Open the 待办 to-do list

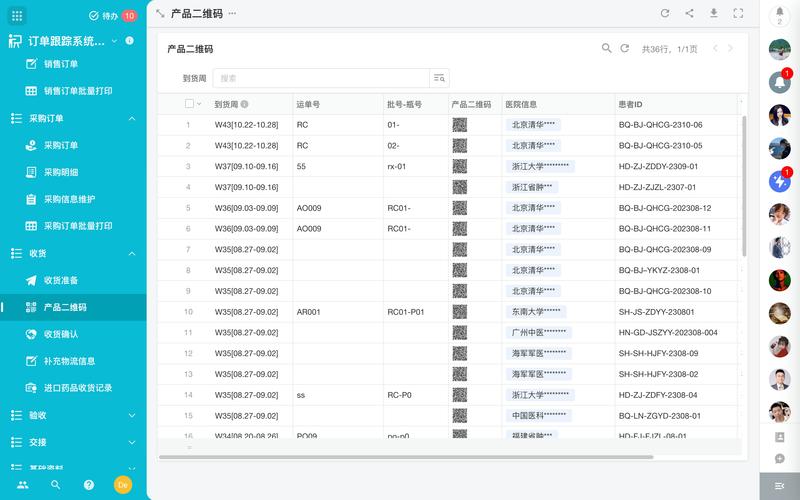112,16
